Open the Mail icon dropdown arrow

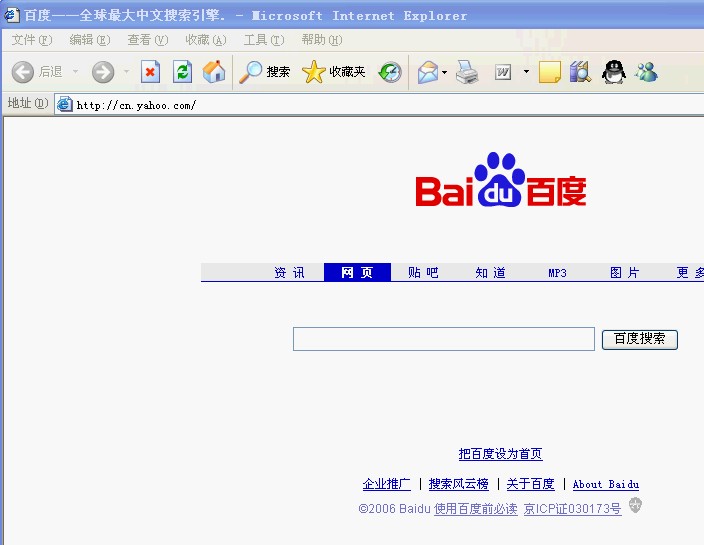click(444, 72)
